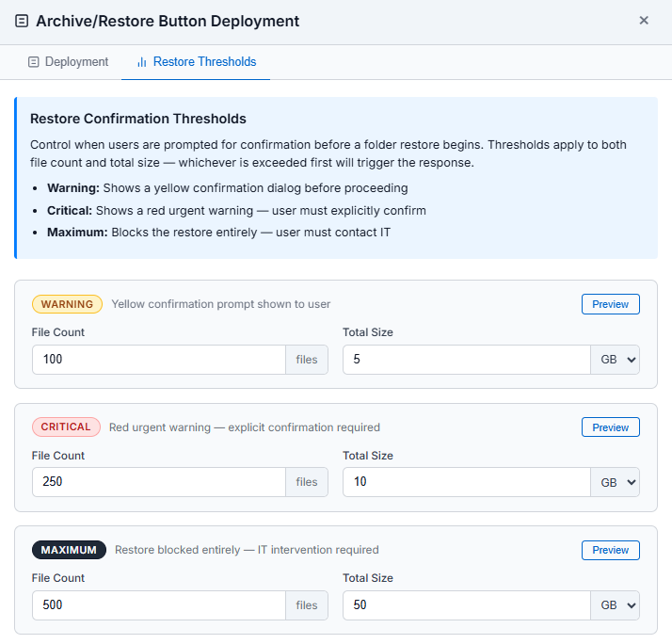
Task: Focus the Maximum Total Size field
Action: (x=466, y=605)
